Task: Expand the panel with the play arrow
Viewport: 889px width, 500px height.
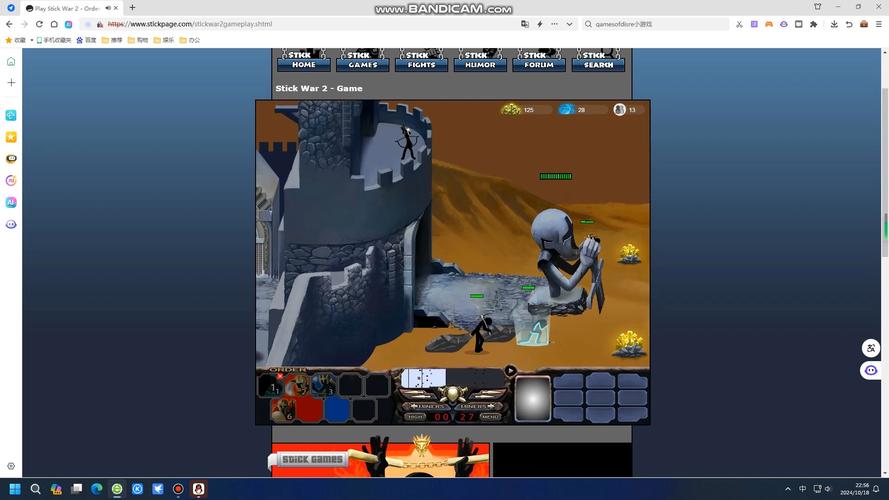Action: [510, 370]
